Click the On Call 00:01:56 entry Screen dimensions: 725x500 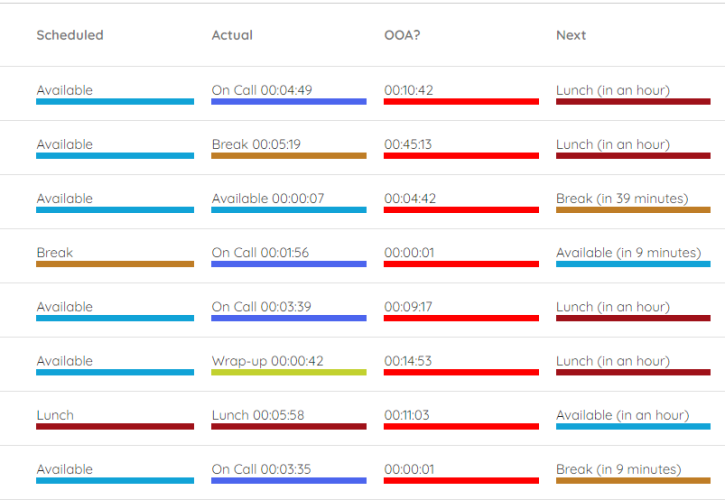tap(261, 253)
